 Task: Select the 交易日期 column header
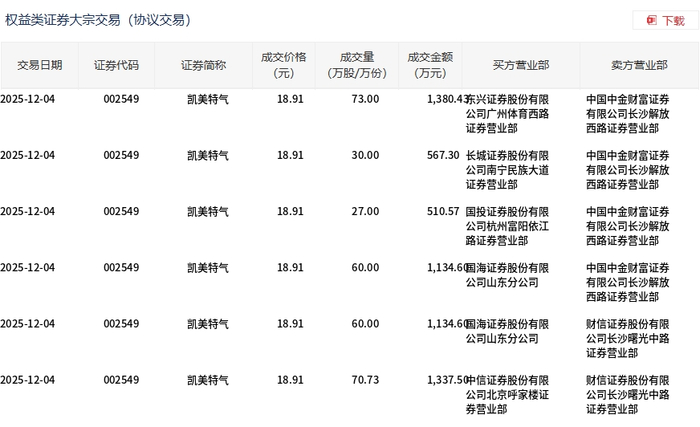click(40, 65)
